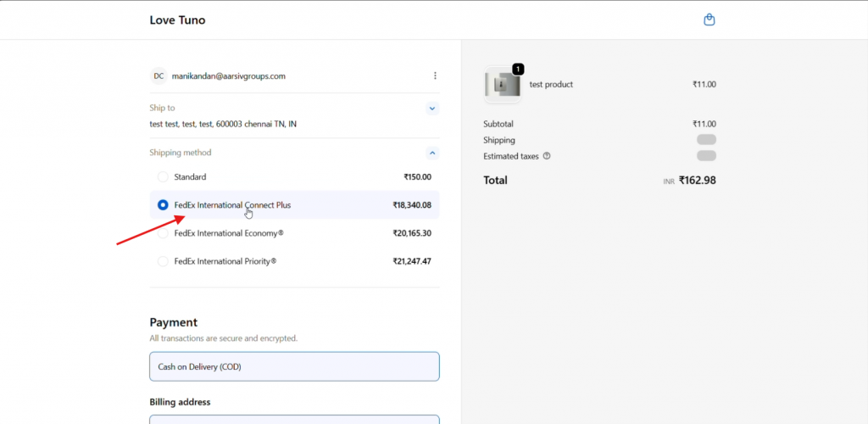This screenshot has width=868, height=424.
Task: Select the Standard shipping radio button
Action: coord(163,177)
